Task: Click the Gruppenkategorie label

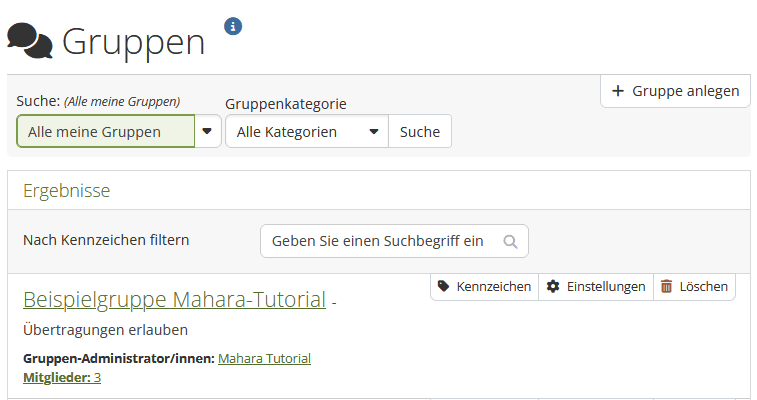Action: (286, 104)
